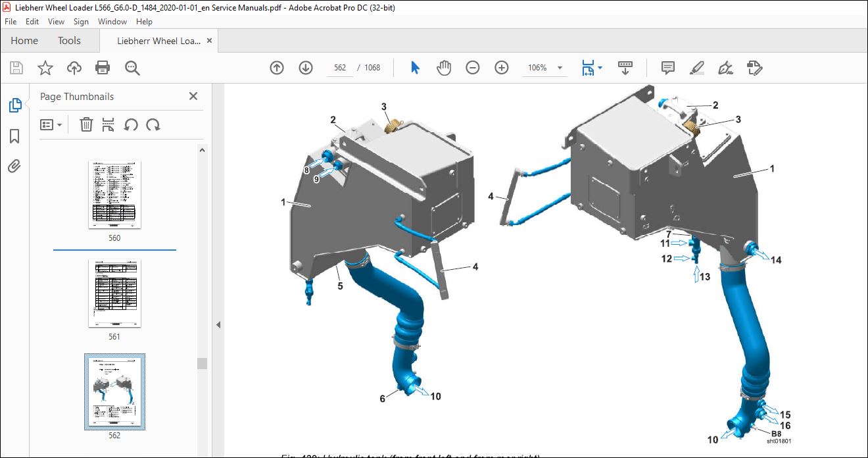Open the Sign menu
868x458 pixels.
[82, 22]
